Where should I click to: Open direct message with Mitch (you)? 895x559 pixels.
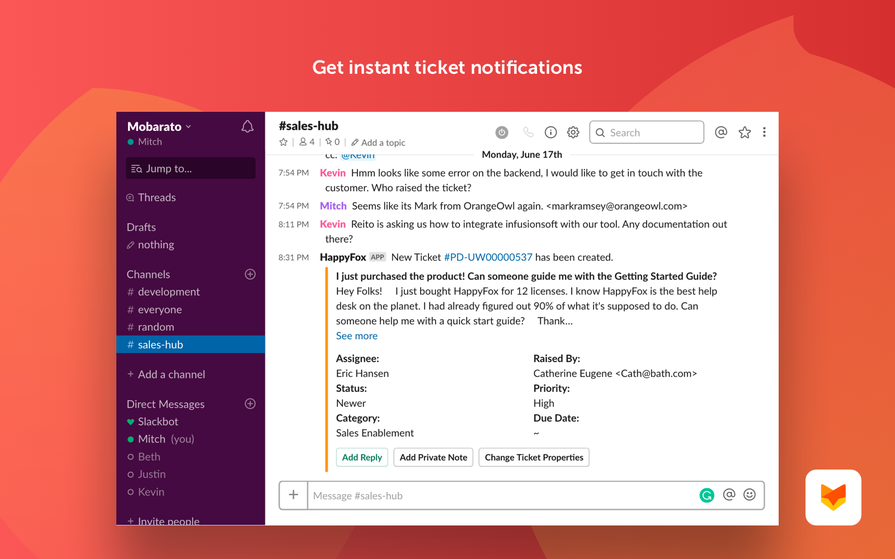[160, 439]
